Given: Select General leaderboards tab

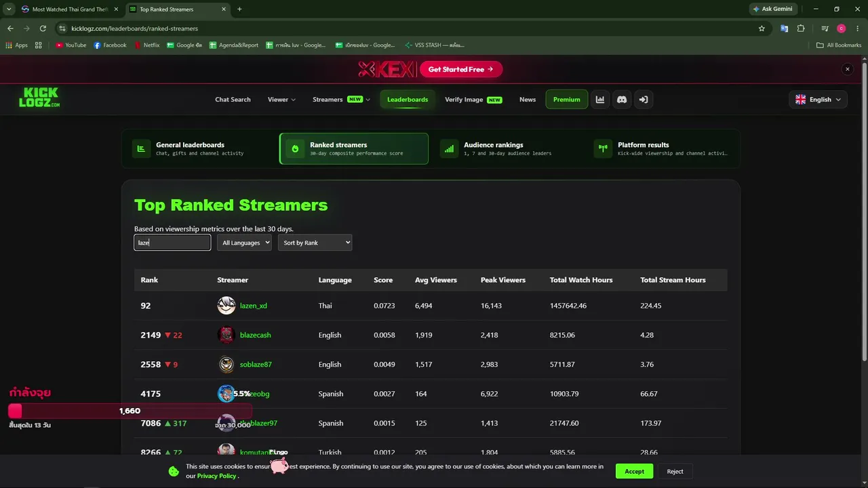Looking at the screenshot, I should coord(198,148).
